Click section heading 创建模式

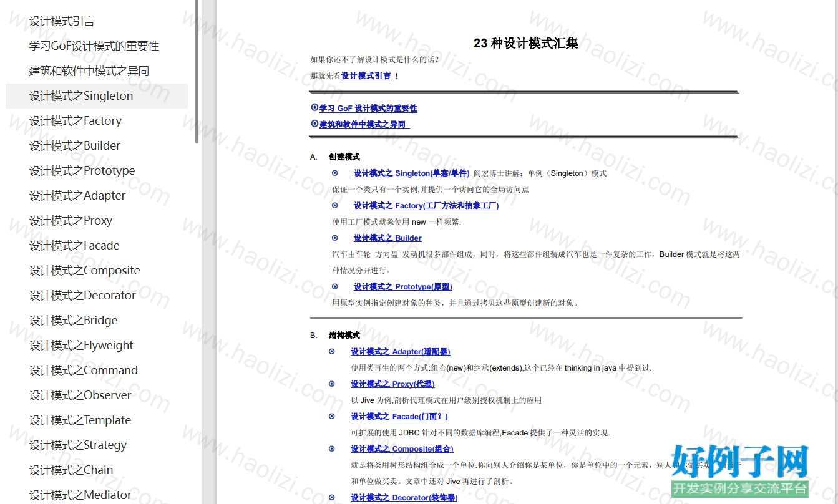click(x=344, y=157)
